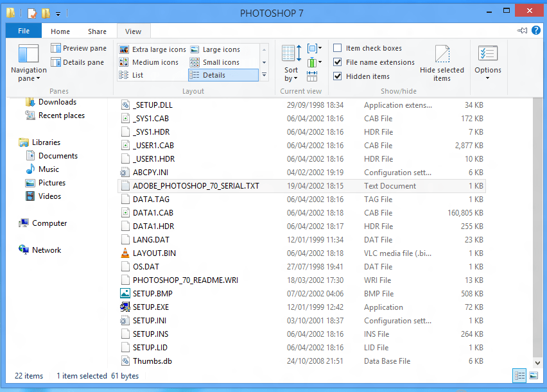Open Recent places in navigation pane
Screen dimensions: 547x392
point(55,115)
